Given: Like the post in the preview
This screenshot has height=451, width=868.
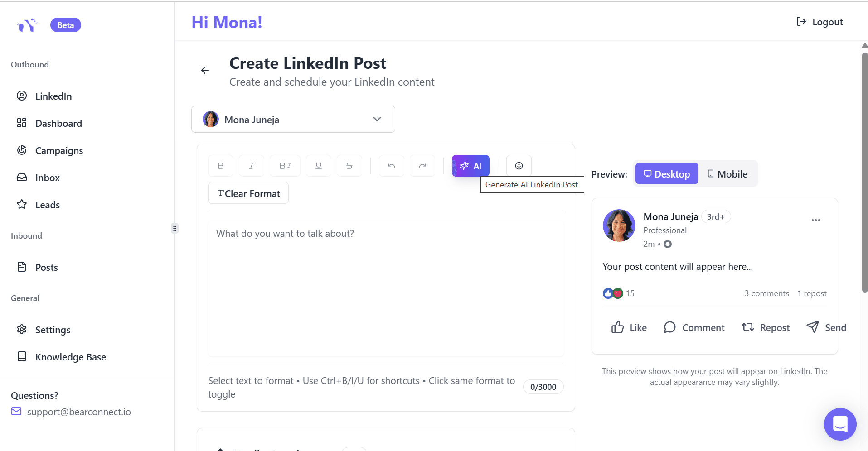Looking at the screenshot, I should (628, 327).
